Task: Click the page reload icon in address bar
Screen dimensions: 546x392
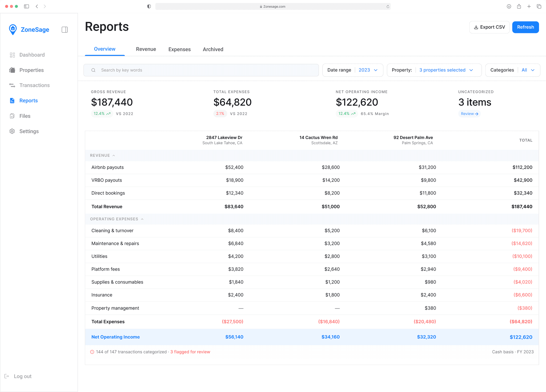Action: [388, 6]
